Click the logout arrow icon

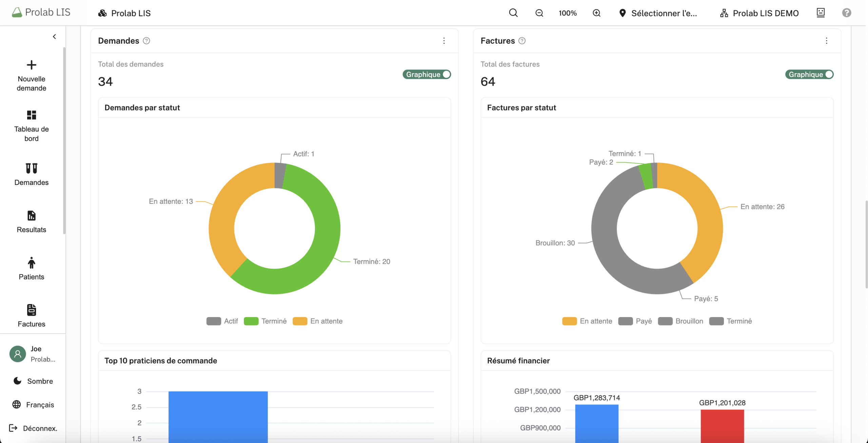13,428
